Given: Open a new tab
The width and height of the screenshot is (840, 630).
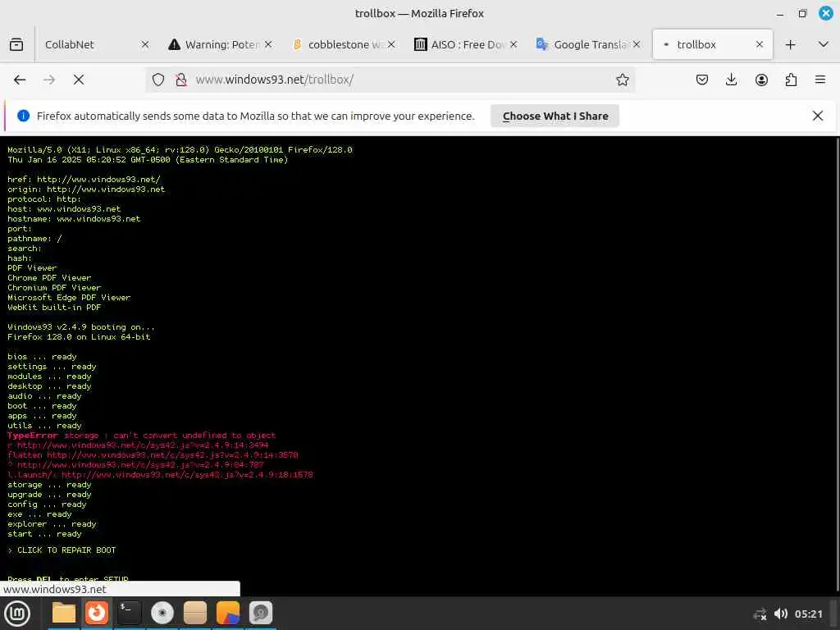Looking at the screenshot, I should [790, 44].
